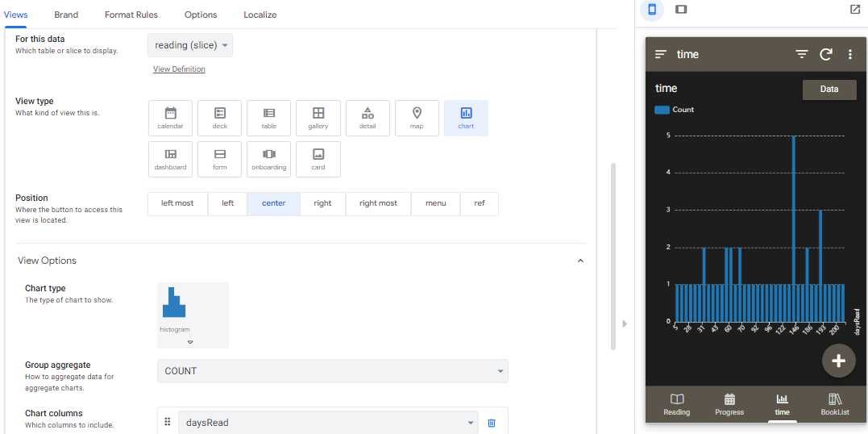Click the filter icon in preview
The height and width of the screenshot is (434, 868).
tap(801, 54)
